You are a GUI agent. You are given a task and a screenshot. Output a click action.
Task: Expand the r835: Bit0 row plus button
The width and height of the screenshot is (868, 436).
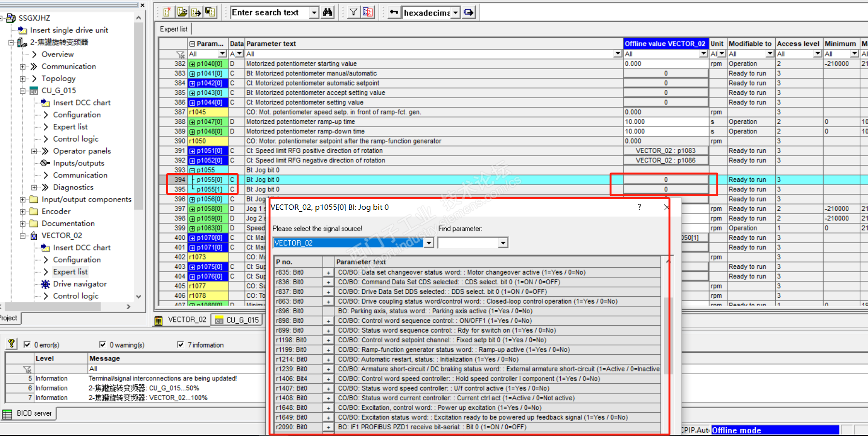pos(328,273)
